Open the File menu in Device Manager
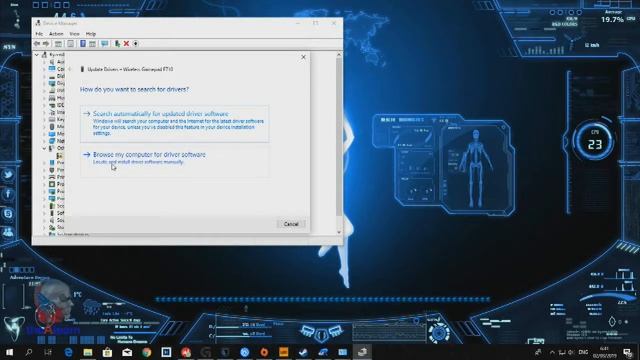The image size is (640, 360). [39, 34]
